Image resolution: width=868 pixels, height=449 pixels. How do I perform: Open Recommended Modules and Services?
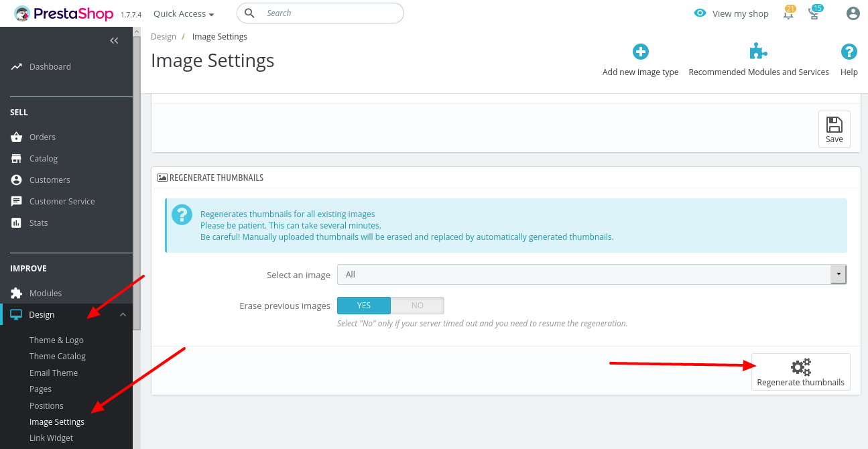tap(759, 72)
